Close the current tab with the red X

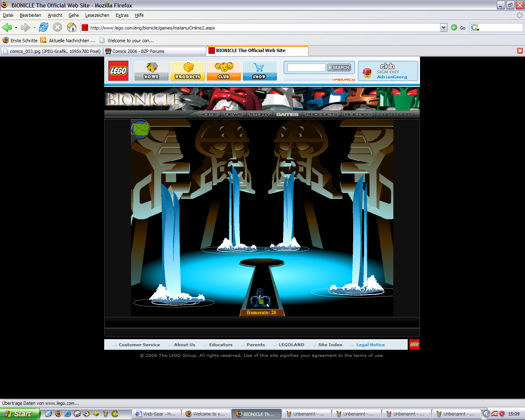pos(520,51)
